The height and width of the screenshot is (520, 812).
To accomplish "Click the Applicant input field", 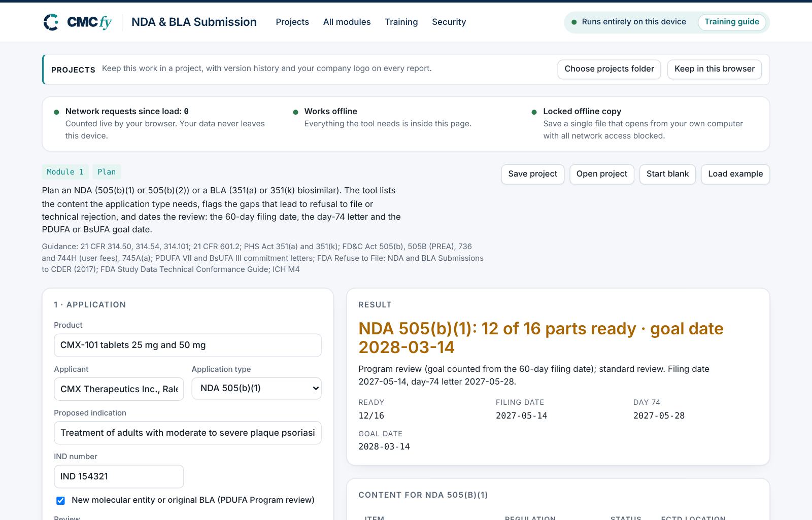I will point(119,389).
